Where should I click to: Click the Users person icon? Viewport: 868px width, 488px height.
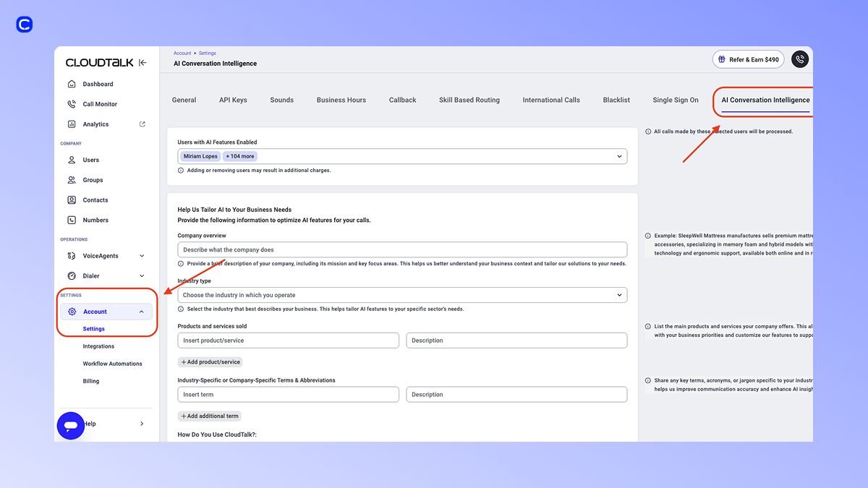coord(72,160)
